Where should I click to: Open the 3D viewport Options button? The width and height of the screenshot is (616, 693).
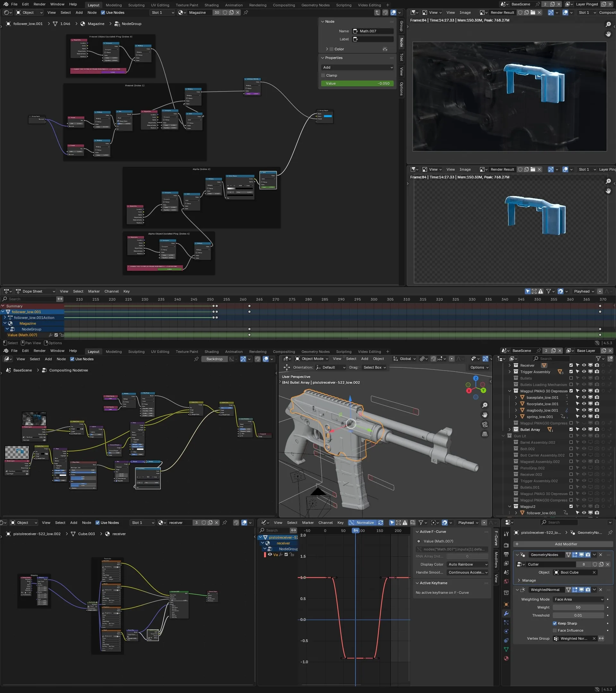[x=479, y=367]
